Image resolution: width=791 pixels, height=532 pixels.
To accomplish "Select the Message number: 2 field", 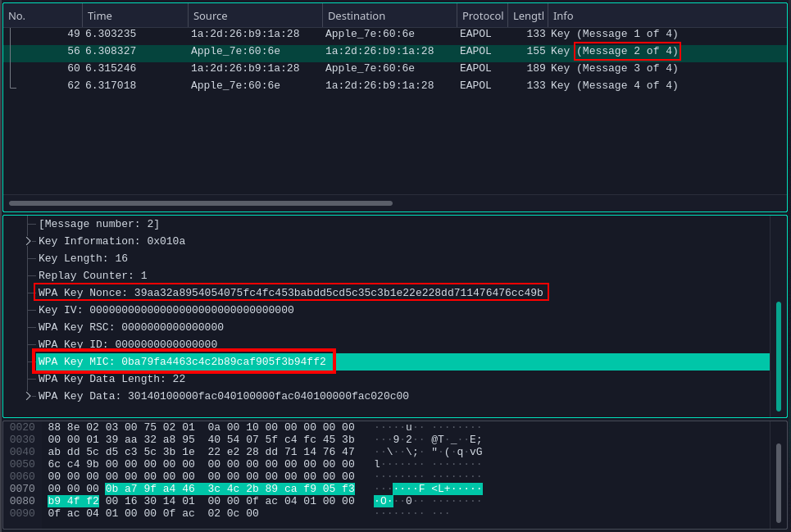I will (x=99, y=224).
